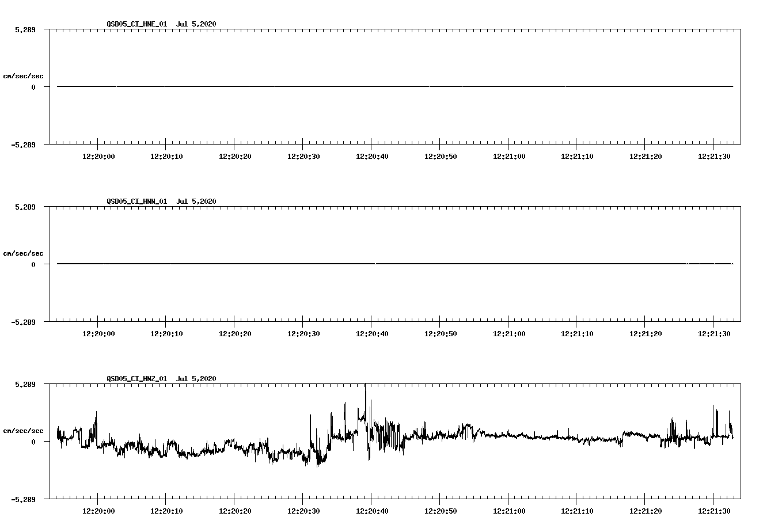Pick the 12:20:50 time label on HNZ axis
The width and height of the screenshot is (782, 532).
click(441, 511)
